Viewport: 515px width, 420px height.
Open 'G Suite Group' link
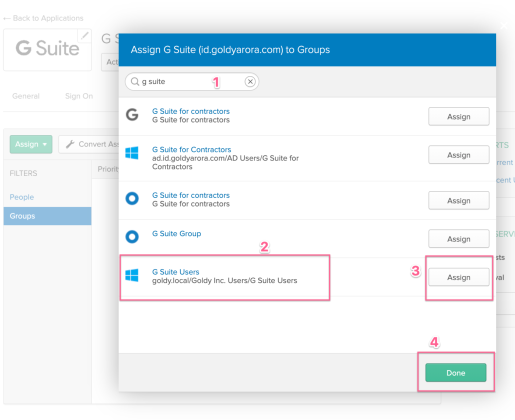[176, 234]
